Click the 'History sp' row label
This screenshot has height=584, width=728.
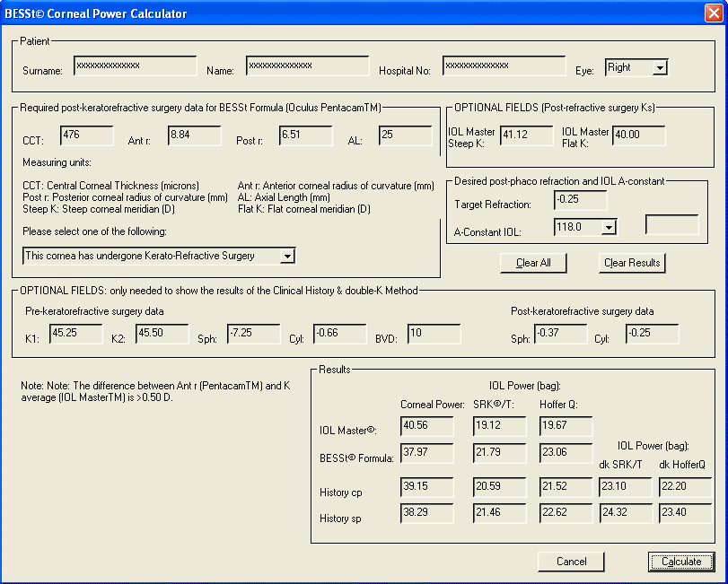click(340, 519)
